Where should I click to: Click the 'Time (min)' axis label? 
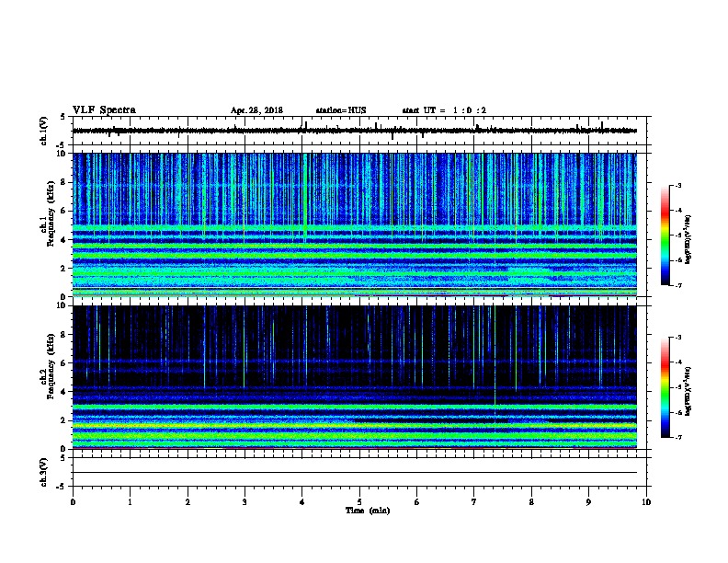point(368,511)
